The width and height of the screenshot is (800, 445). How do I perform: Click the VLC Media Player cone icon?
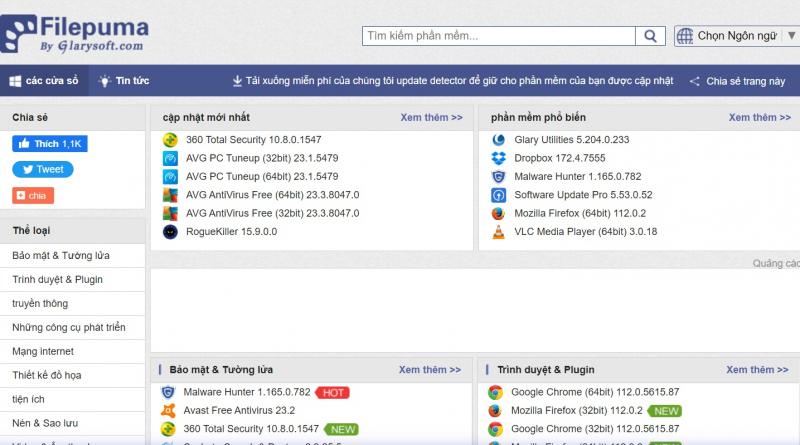click(498, 232)
